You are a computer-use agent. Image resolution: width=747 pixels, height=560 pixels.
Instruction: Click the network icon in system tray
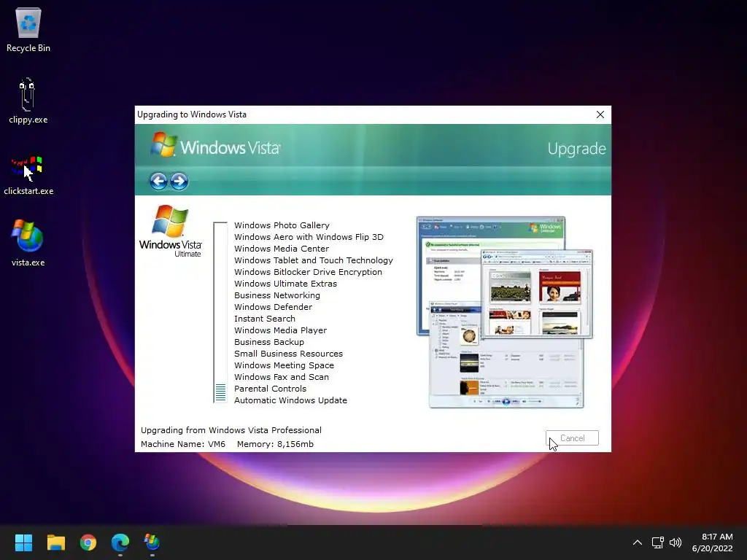(658, 542)
